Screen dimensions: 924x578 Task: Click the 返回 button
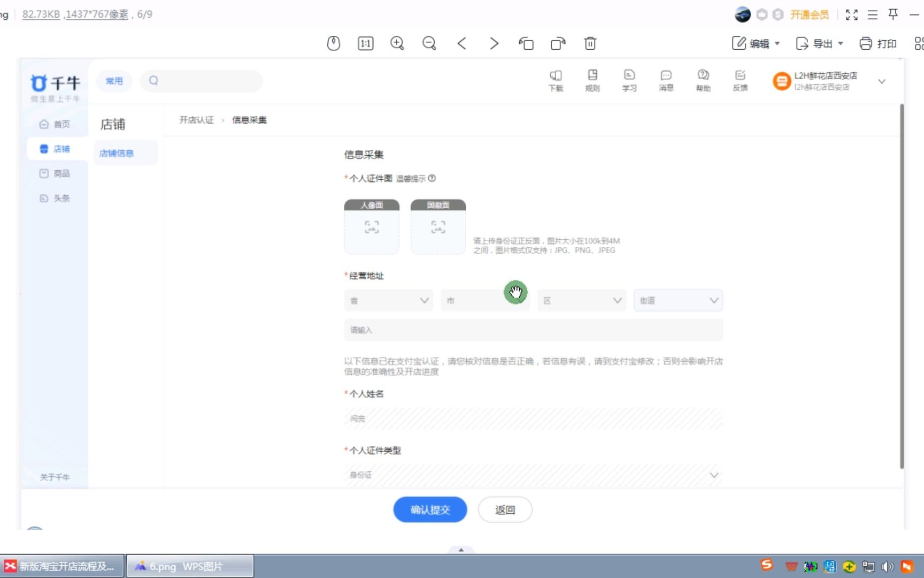pyautogui.click(x=505, y=509)
